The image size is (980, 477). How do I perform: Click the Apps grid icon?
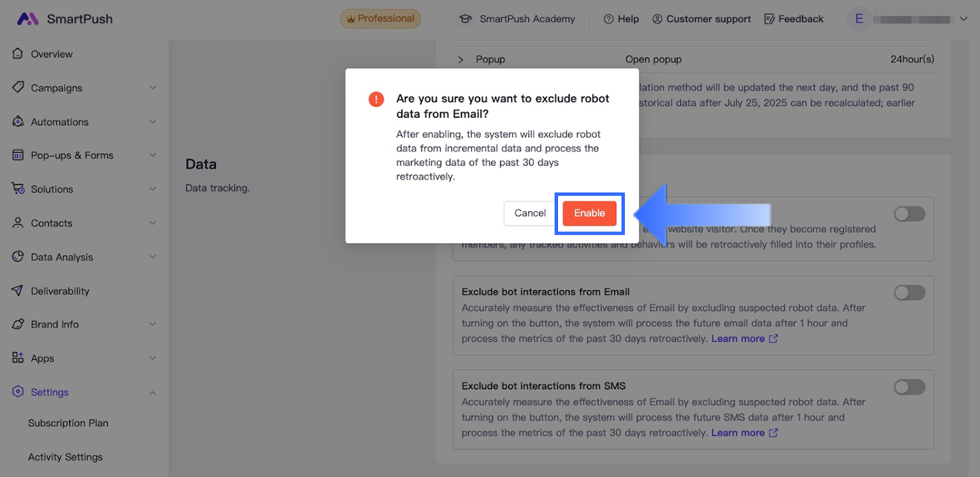pos(18,358)
